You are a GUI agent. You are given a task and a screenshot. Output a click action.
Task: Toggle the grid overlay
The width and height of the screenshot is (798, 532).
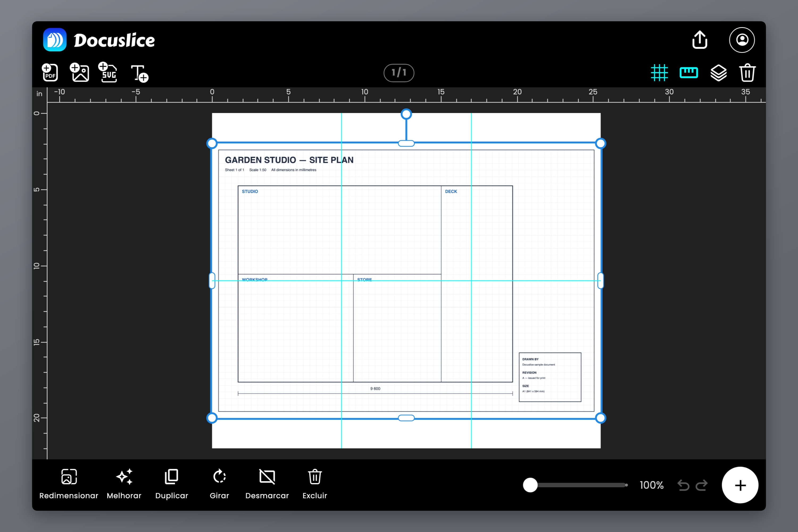(x=659, y=73)
